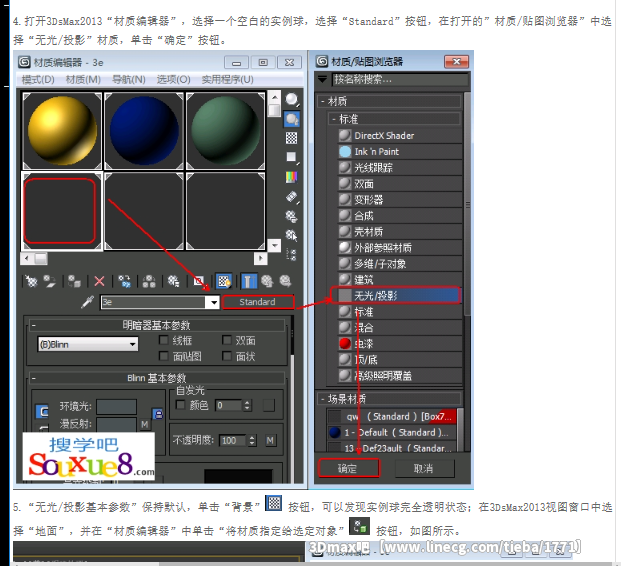Viewport: 621px width, 566px height.
Task: Click the Video Color Check icon
Action: 292,177
